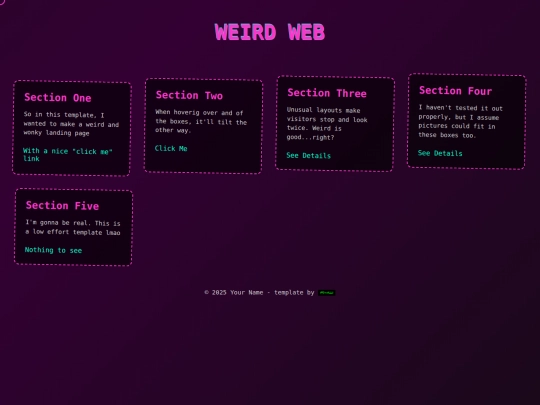Select the "Section Five" heading

click(x=62, y=206)
